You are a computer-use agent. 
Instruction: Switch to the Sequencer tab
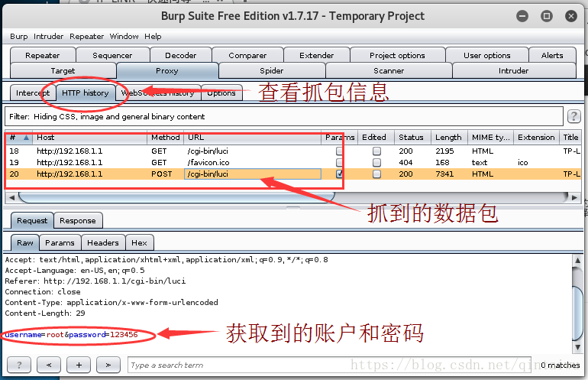click(x=112, y=55)
